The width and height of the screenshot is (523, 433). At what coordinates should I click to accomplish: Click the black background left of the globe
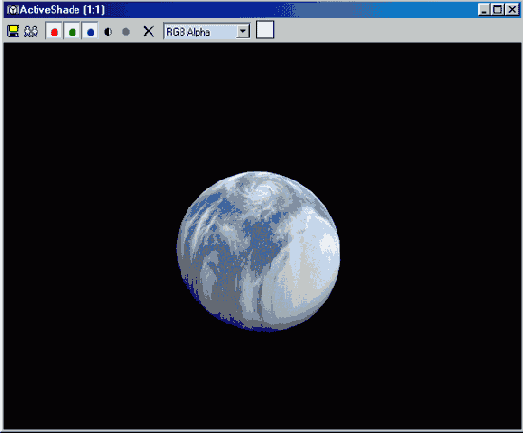[90, 250]
